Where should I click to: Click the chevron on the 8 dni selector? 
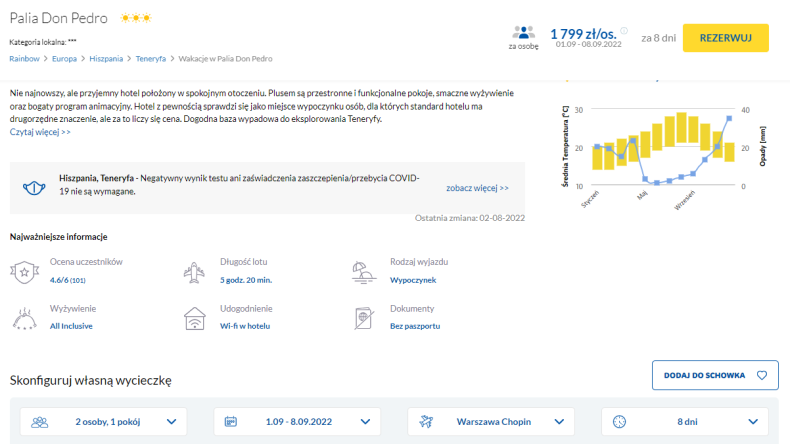[753, 422]
